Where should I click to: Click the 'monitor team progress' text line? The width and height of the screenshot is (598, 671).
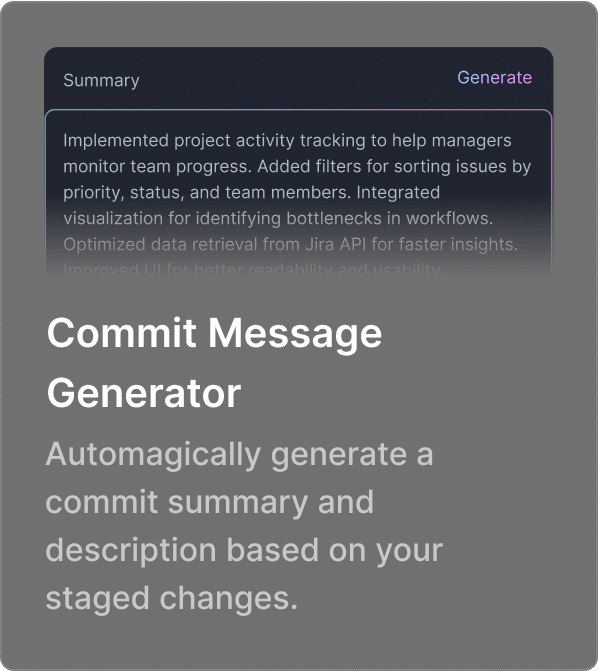pos(297,166)
